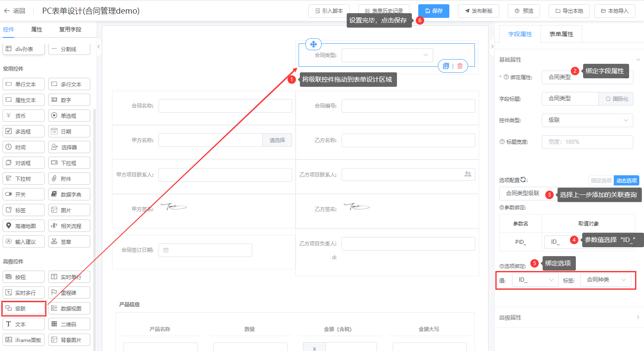
Task: Collapse the left control panel
Action: pos(98,47)
